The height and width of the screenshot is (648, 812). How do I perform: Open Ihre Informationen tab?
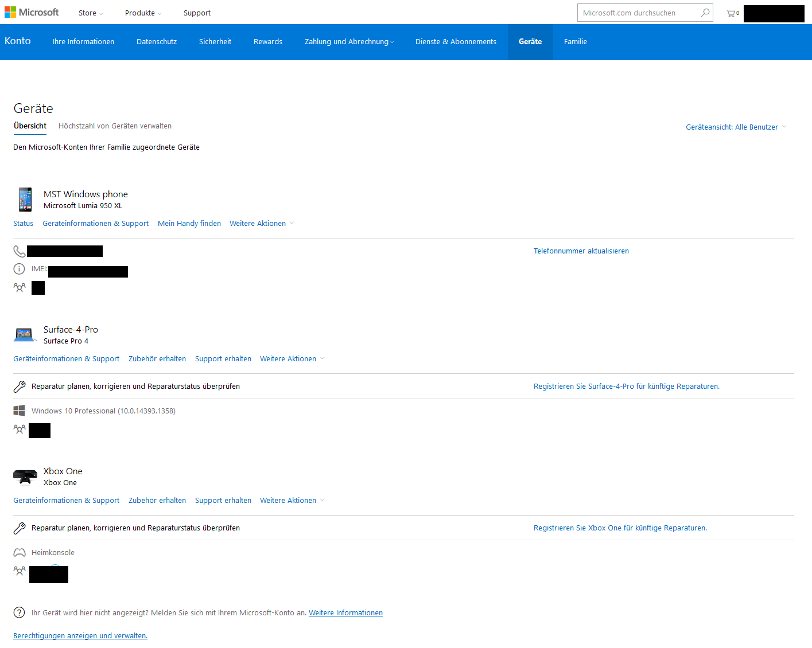(x=83, y=42)
